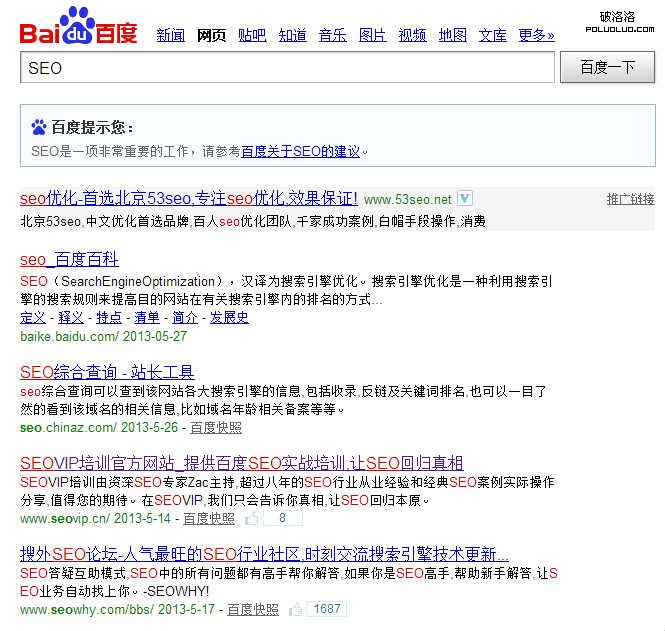The height and width of the screenshot is (631, 665).
Task: Click the 推广链接 label link
Action: (631, 199)
